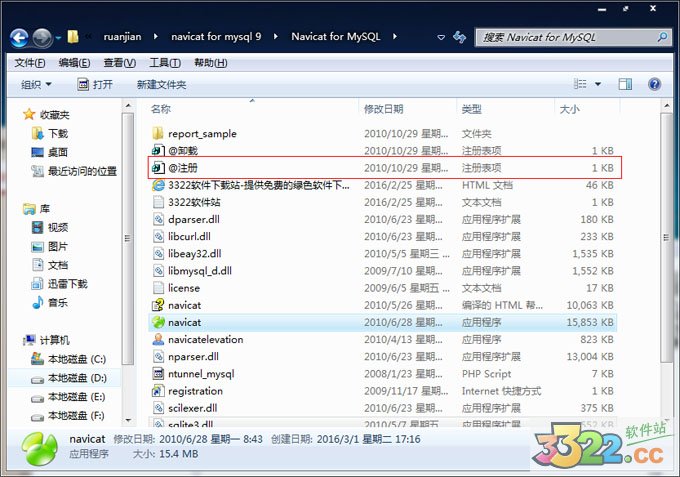Image resolution: width=680 pixels, height=477 pixels.
Task: Select the license text file icon
Action: click(158, 288)
